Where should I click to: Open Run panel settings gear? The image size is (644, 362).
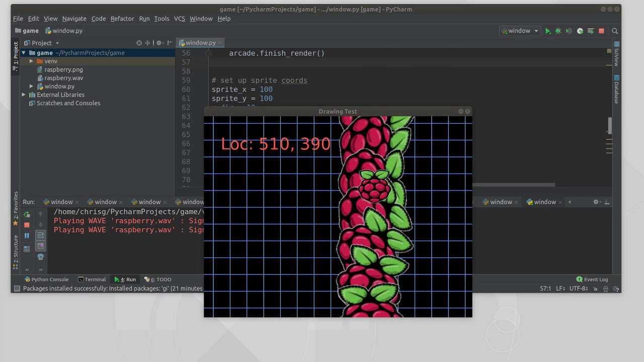[596, 202]
